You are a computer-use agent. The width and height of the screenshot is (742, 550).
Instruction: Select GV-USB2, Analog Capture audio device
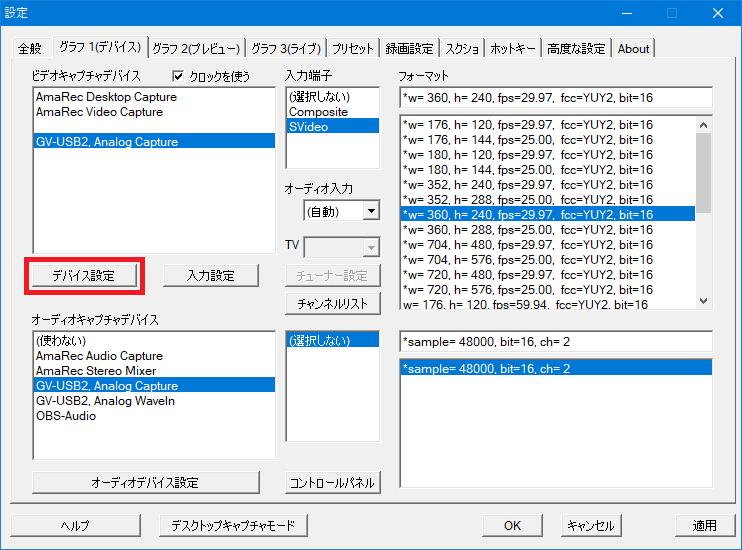click(154, 385)
